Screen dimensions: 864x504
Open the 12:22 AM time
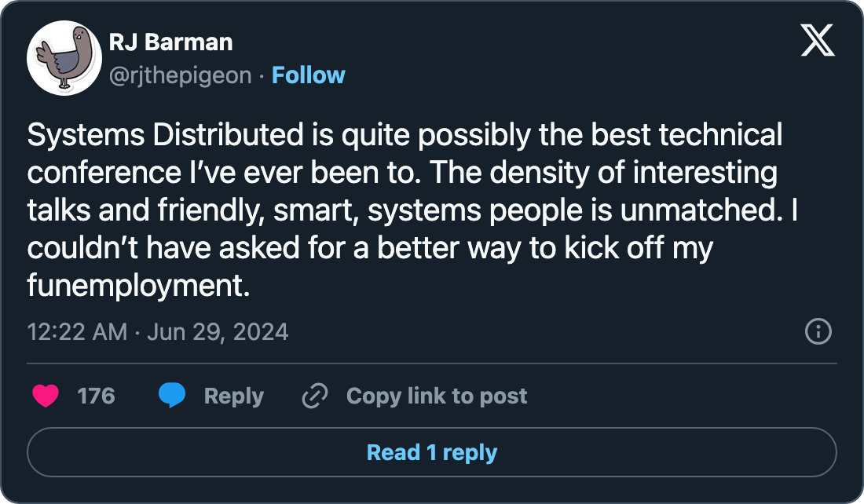click(77, 331)
